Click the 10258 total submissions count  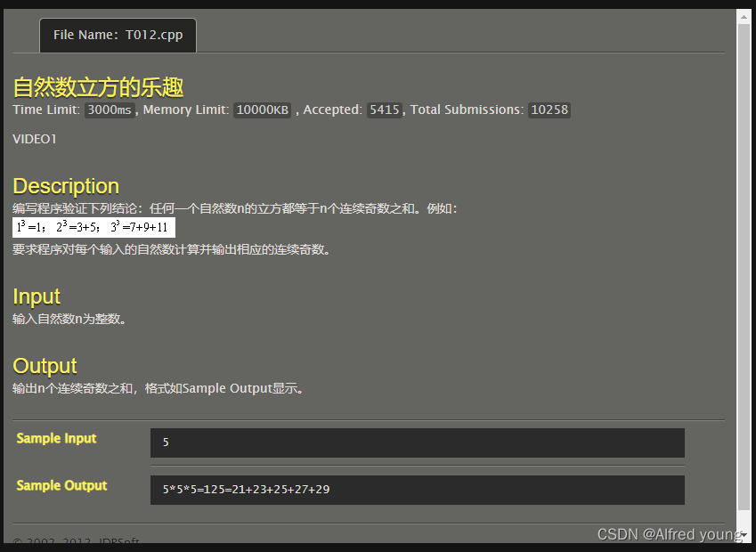549,110
